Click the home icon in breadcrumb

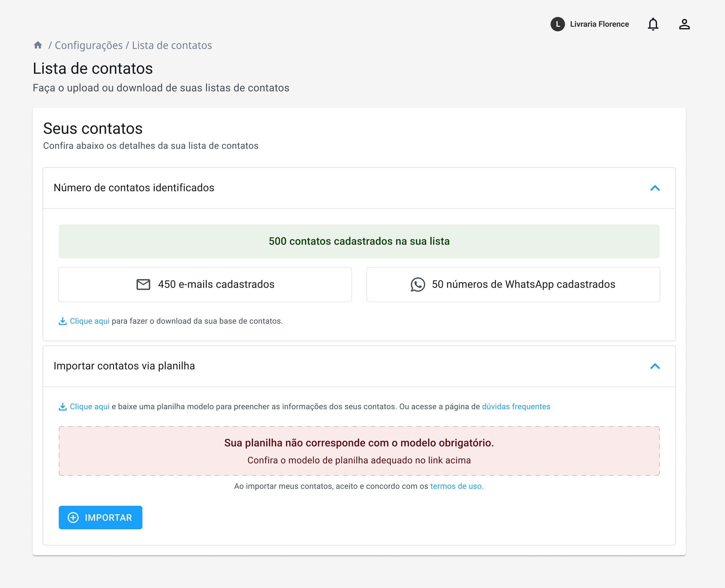click(x=38, y=45)
